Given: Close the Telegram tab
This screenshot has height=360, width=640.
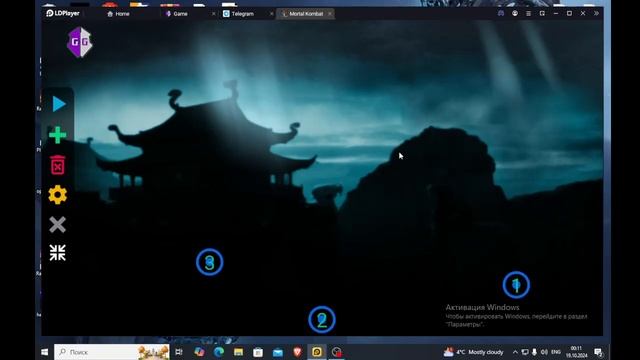Looking at the screenshot, I should (x=271, y=14).
